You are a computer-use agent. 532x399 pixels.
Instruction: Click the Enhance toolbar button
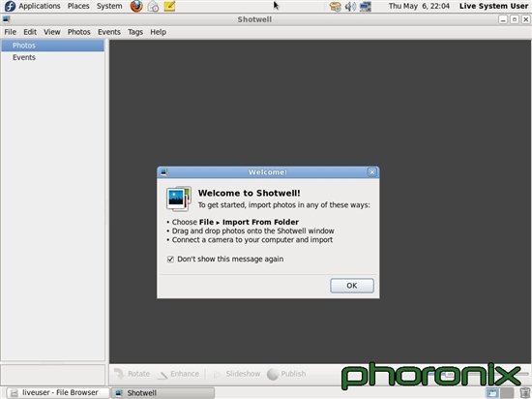[x=179, y=374]
